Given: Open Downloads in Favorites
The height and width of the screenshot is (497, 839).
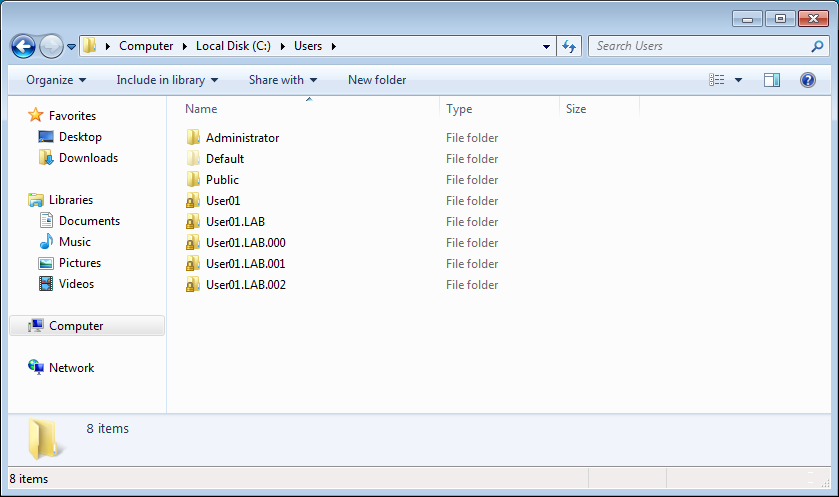Looking at the screenshot, I should pyautogui.click(x=88, y=158).
